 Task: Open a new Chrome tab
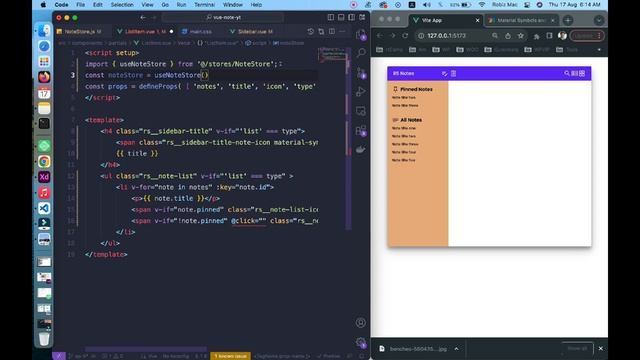568,20
